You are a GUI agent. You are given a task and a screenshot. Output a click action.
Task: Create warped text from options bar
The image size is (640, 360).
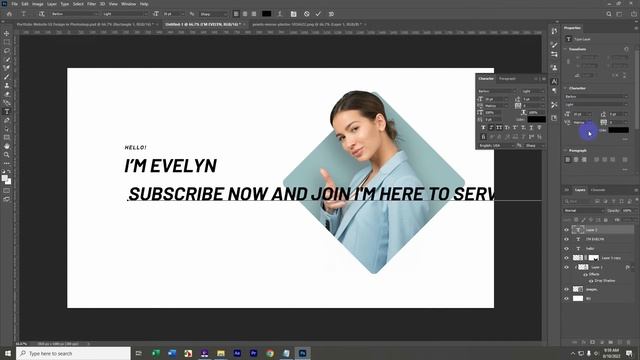(x=280, y=14)
